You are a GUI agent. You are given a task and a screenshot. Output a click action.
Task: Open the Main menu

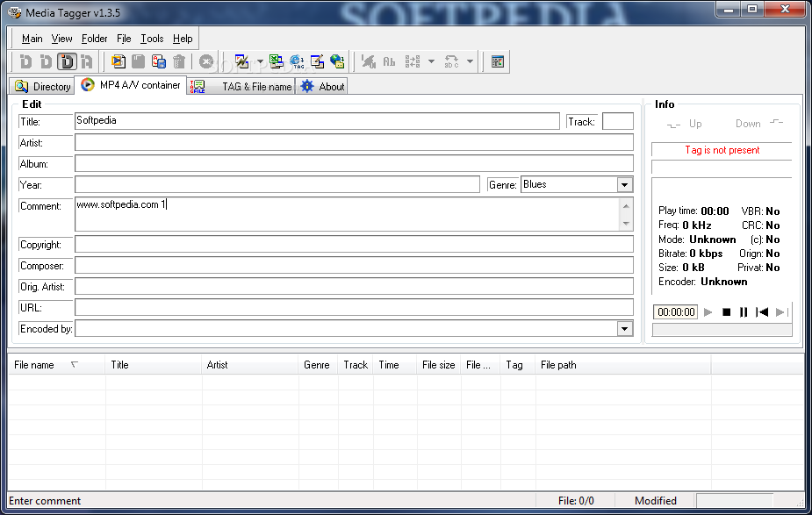[32, 39]
